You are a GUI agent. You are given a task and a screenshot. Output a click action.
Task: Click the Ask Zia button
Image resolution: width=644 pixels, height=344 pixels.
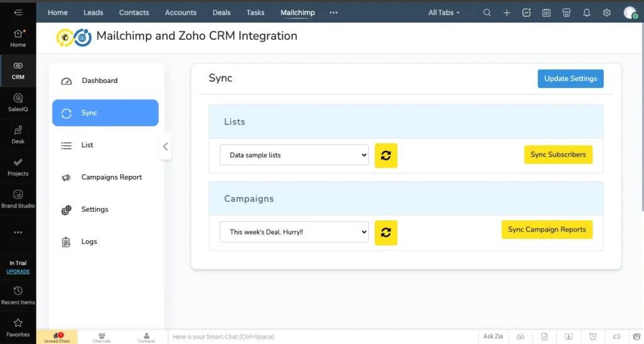click(493, 336)
